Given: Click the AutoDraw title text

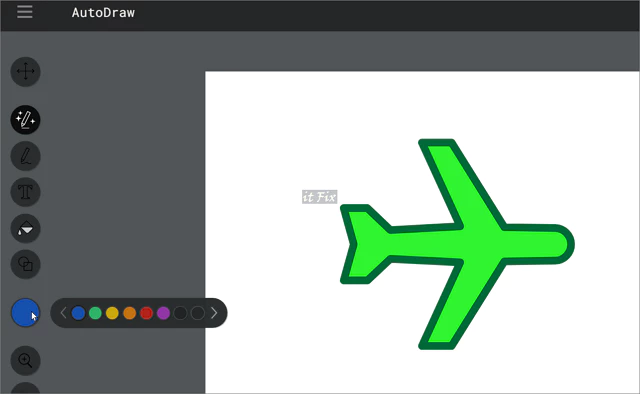Looking at the screenshot, I should pos(103,13).
